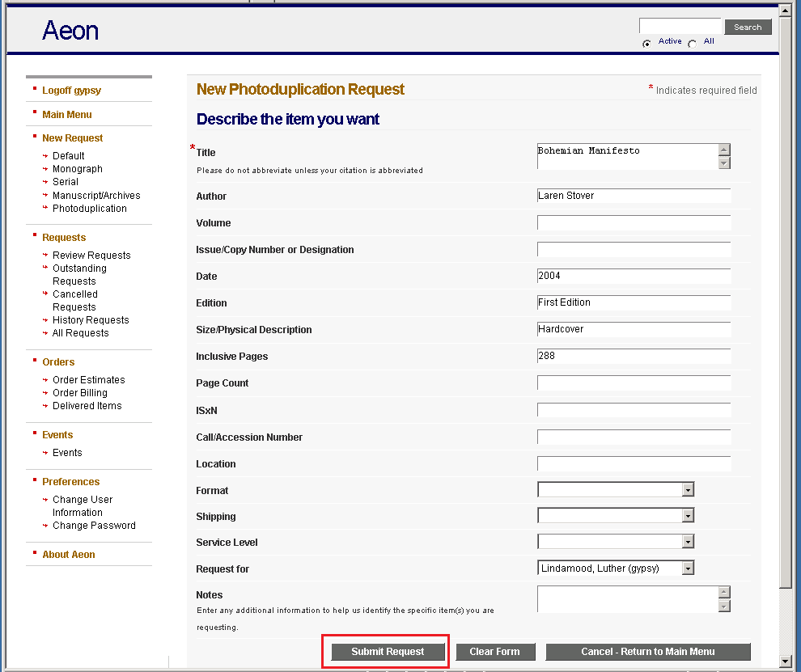Select the Active radio button
801x672 pixels.
[646, 44]
